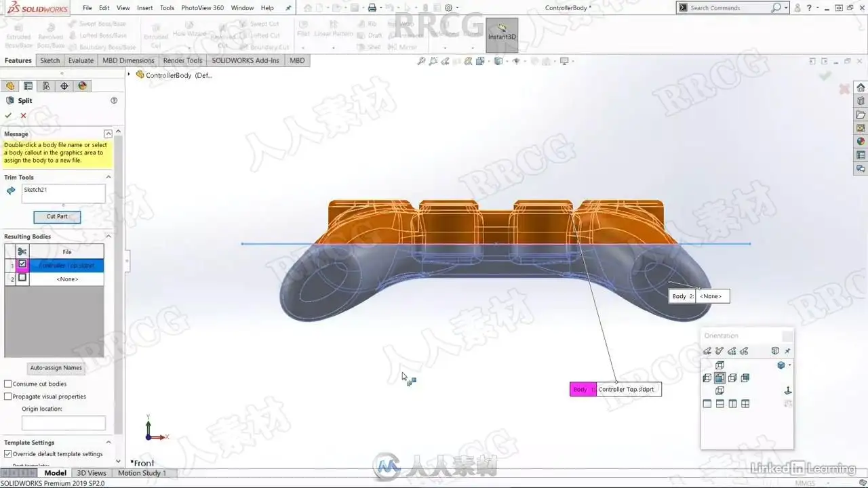Open Split help question mark
The width and height of the screenshot is (868, 488).
(x=114, y=100)
